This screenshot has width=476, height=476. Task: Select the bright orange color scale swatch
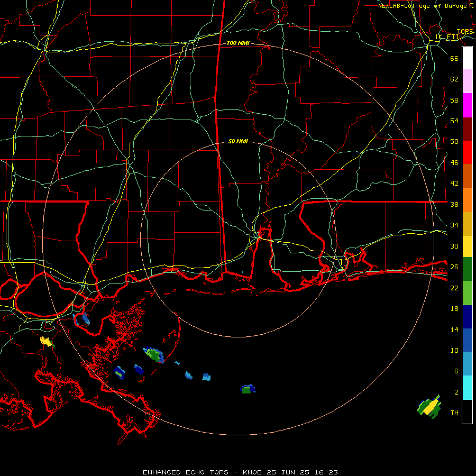tap(467, 200)
